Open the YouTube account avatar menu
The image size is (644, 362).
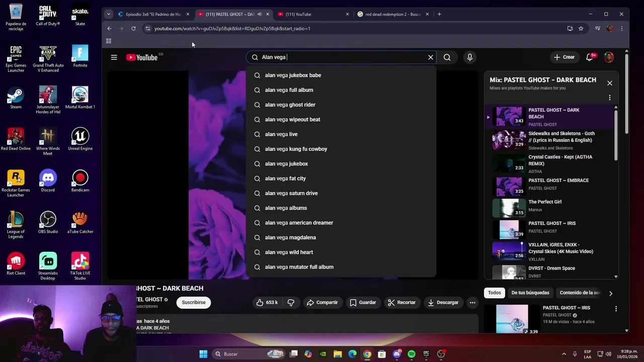[x=609, y=57]
